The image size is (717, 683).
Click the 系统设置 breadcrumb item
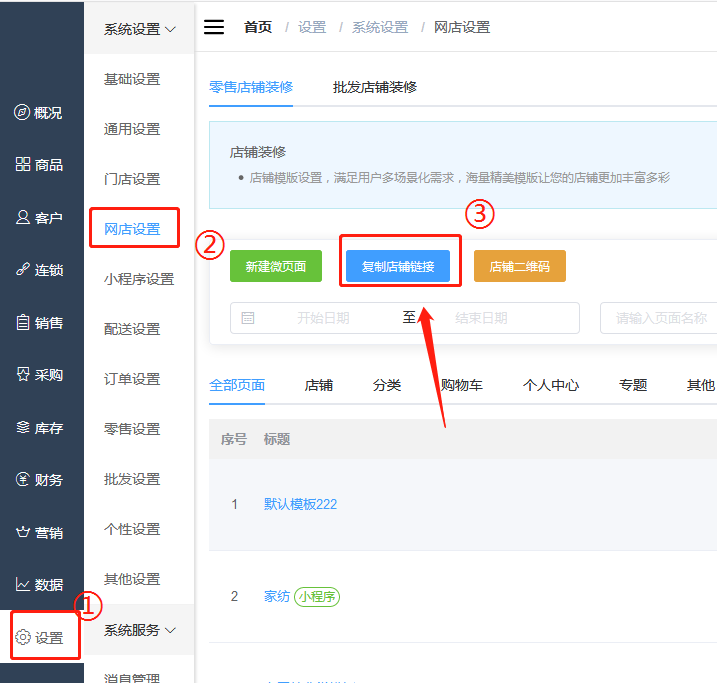pyautogui.click(x=380, y=27)
